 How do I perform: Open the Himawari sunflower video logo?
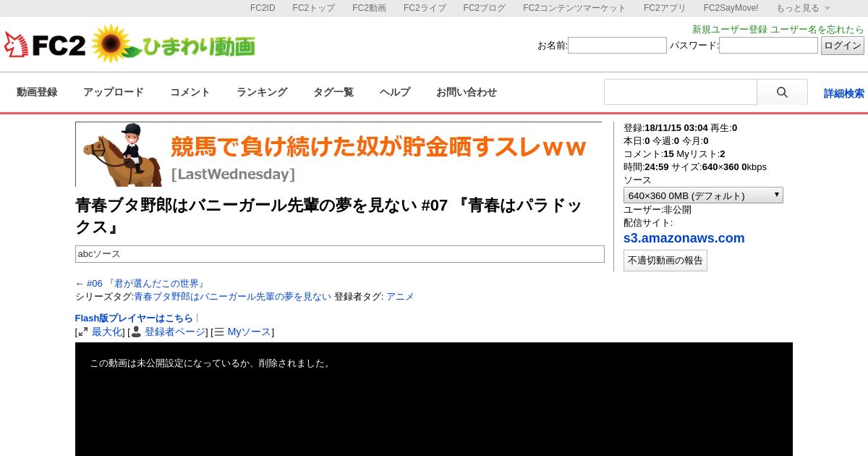[x=174, y=45]
